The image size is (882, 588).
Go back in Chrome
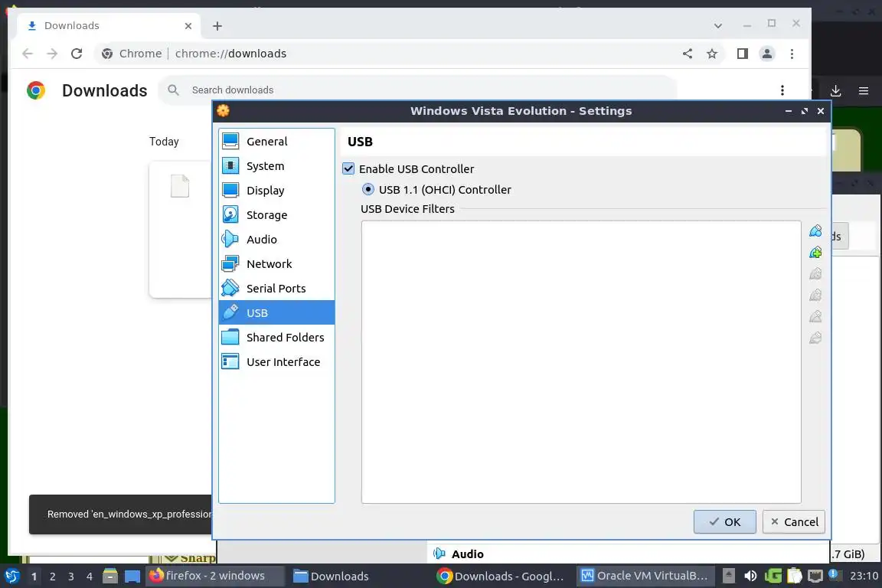(27, 54)
